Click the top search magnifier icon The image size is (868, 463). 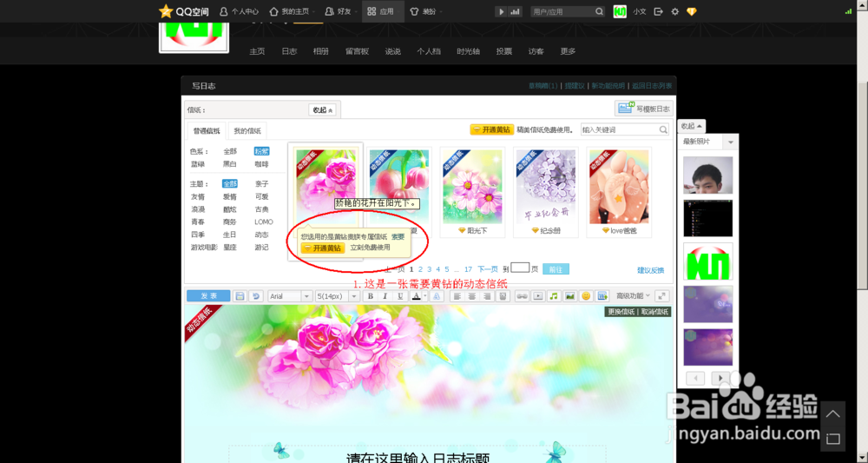[600, 11]
